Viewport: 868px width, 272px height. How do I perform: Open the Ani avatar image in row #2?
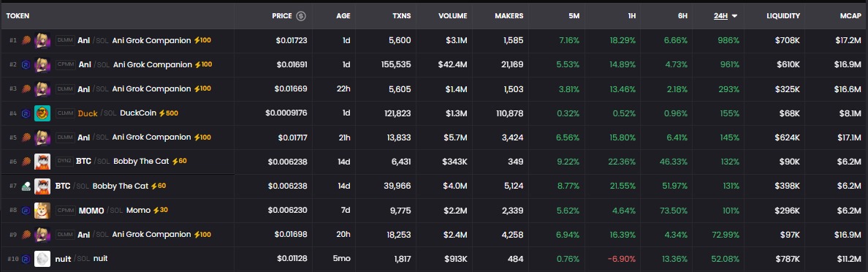pyautogui.click(x=42, y=65)
